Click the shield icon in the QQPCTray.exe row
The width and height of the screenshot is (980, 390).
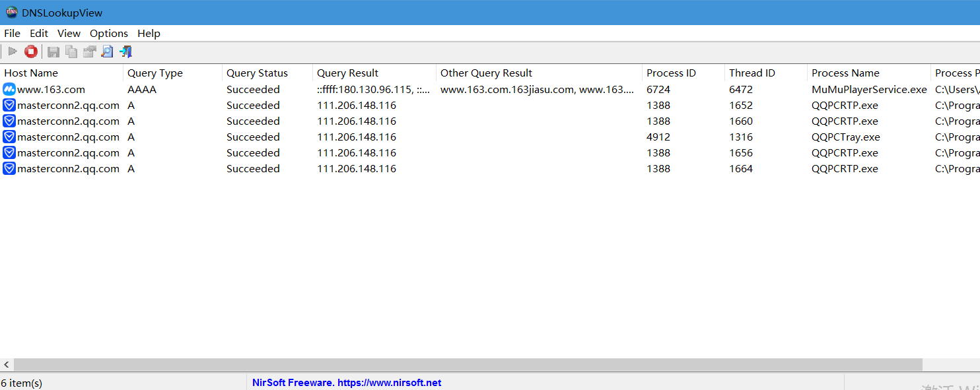point(9,137)
